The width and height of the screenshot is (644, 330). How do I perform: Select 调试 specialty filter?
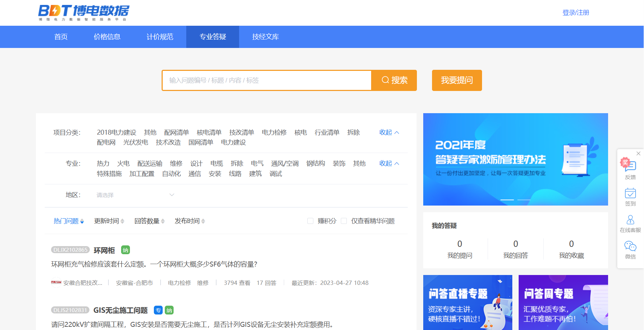coord(276,173)
